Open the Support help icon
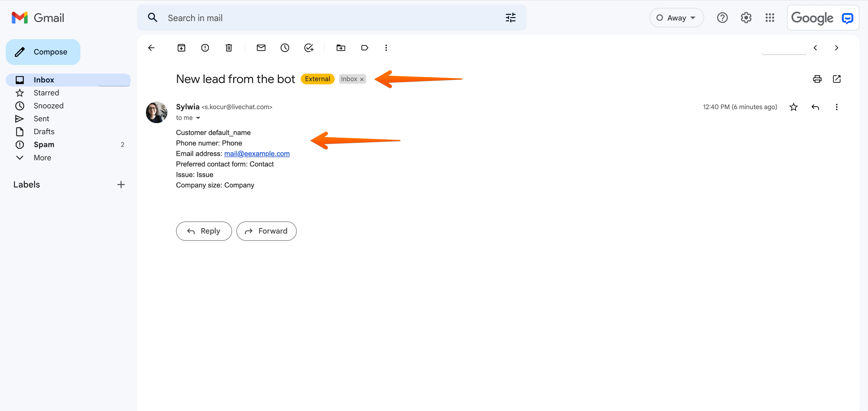This screenshot has width=868, height=411. pyautogui.click(x=722, y=18)
